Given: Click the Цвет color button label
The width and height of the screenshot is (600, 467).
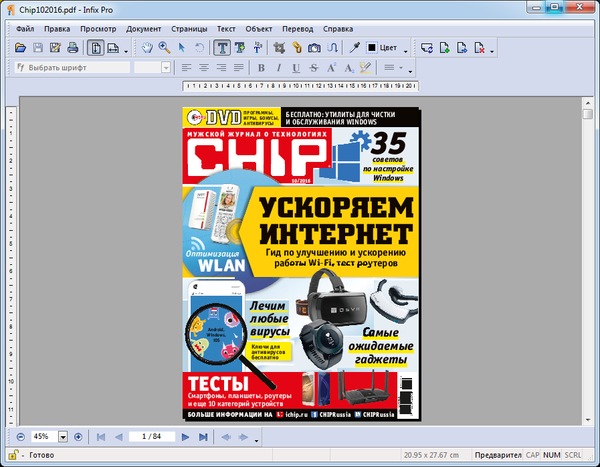Looking at the screenshot, I should click(388, 48).
